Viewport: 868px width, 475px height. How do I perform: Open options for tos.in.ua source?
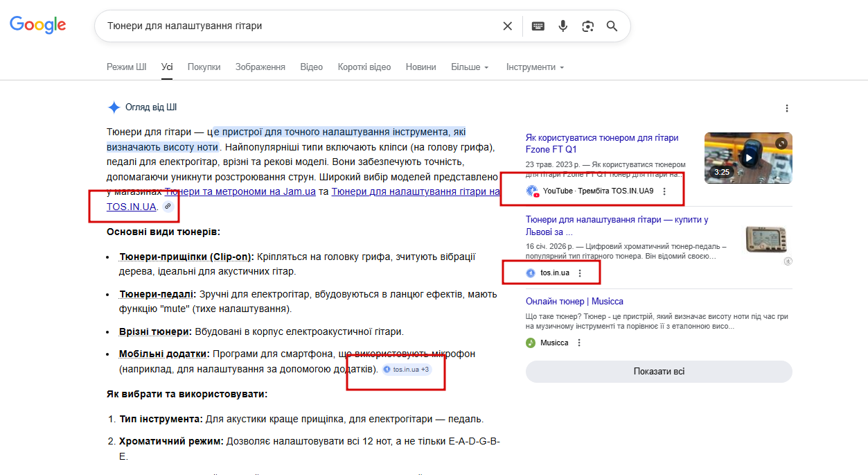[580, 273]
